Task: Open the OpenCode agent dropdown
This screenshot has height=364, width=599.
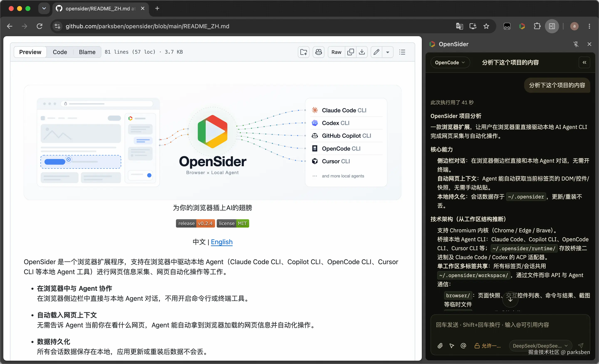Action: [450, 62]
